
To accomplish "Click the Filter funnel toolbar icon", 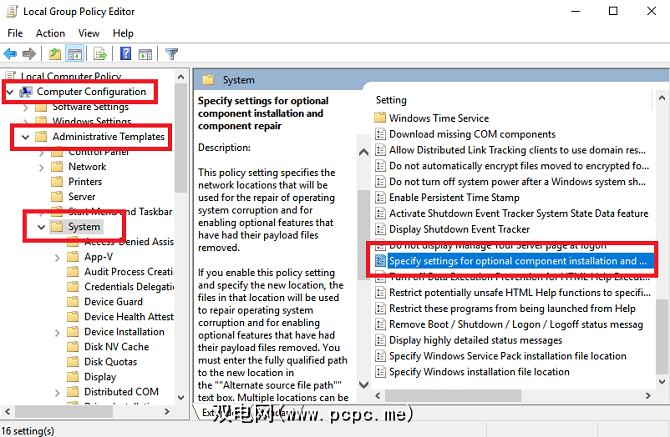I will coord(171,54).
